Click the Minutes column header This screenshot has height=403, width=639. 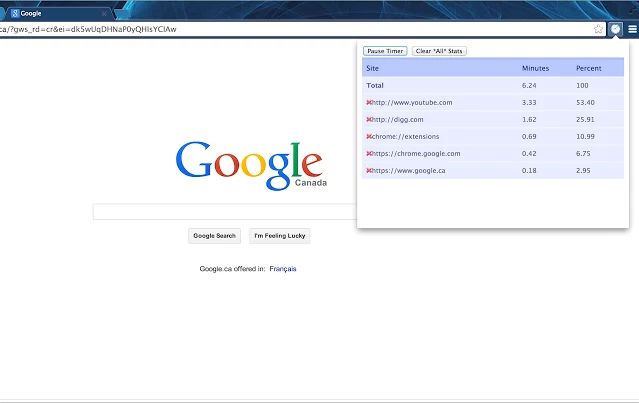coord(535,68)
